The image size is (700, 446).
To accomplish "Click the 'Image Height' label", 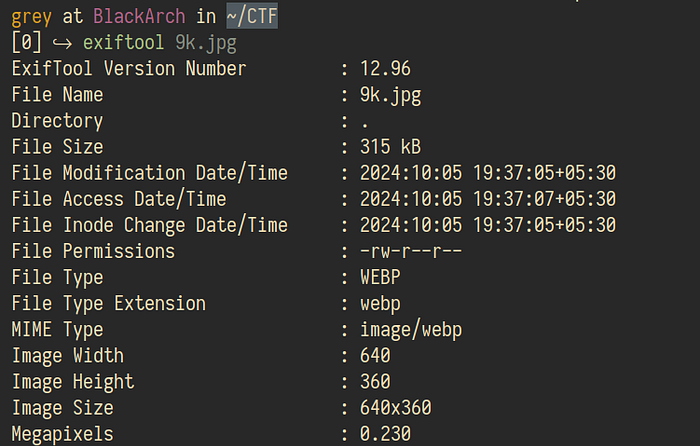I will pos(73,382).
